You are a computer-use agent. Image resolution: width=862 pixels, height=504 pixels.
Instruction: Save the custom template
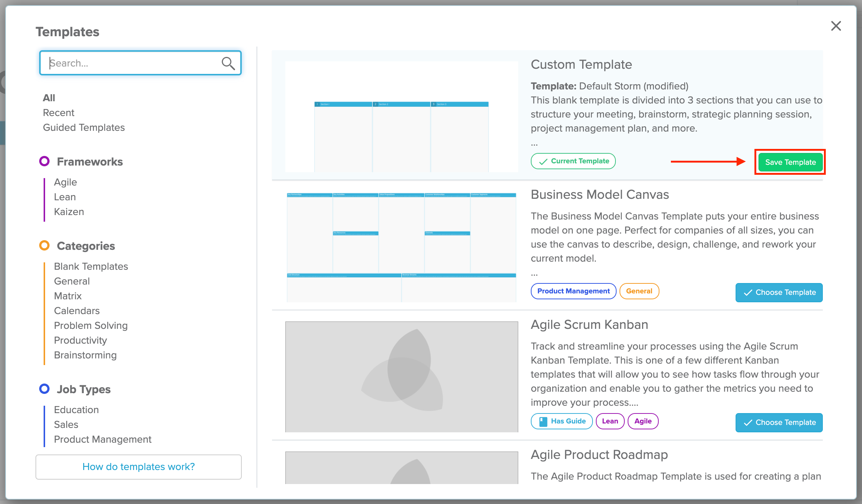pos(790,162)
